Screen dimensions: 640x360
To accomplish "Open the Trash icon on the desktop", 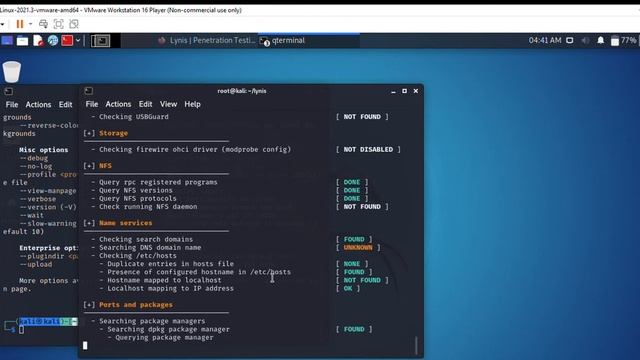I will pyautogui.click(x=11, y=72).
